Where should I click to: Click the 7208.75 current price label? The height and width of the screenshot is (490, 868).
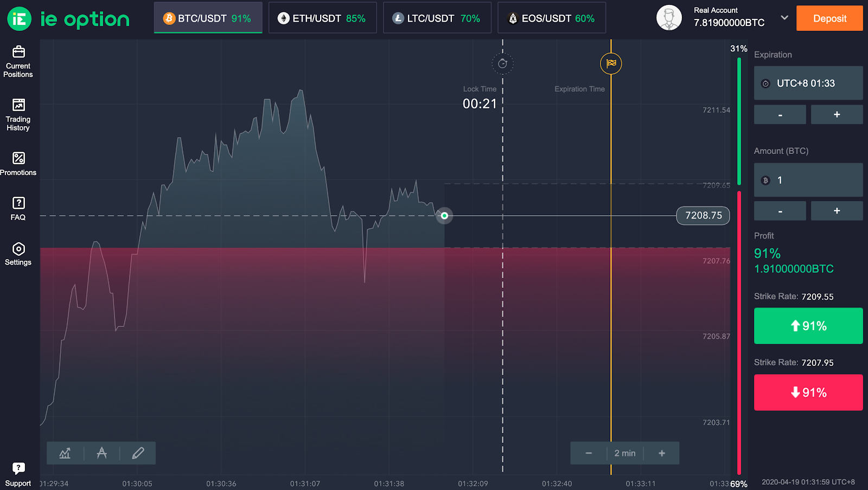703,216
